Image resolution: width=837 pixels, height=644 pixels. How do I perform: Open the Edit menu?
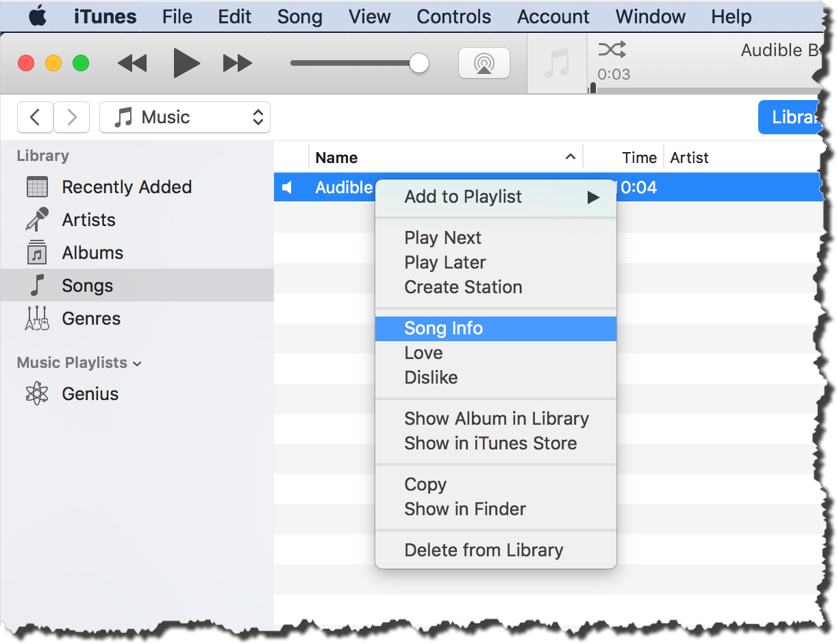[x=235, y=16]
